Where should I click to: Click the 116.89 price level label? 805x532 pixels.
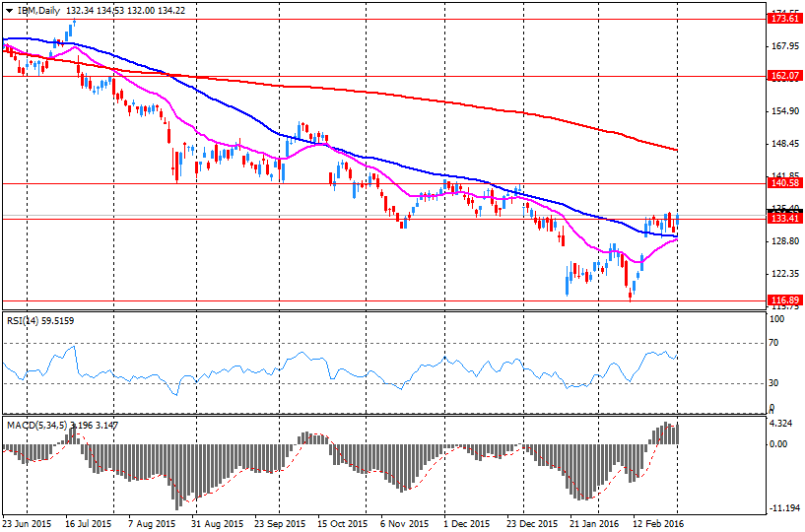[785, 299]
